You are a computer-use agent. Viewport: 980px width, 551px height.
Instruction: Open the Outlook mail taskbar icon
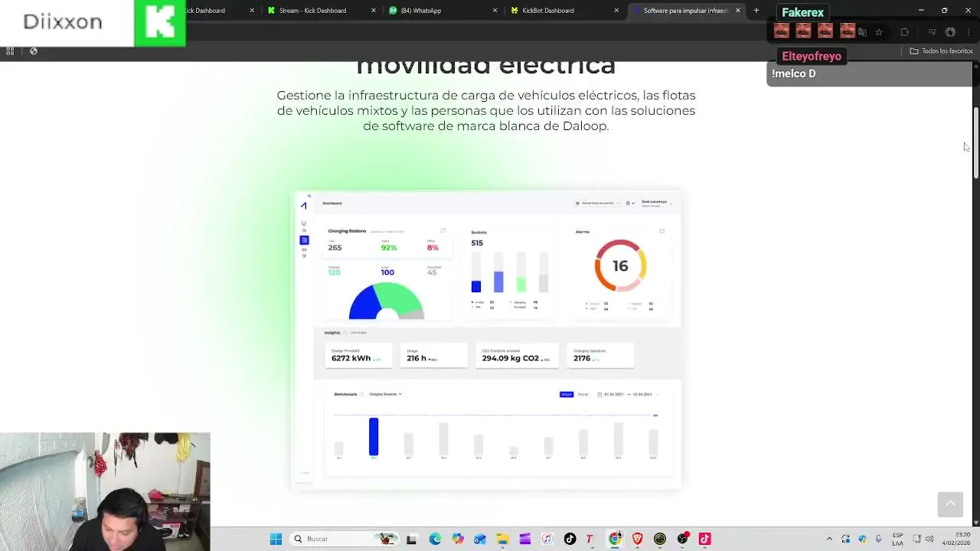pos(480,539)
